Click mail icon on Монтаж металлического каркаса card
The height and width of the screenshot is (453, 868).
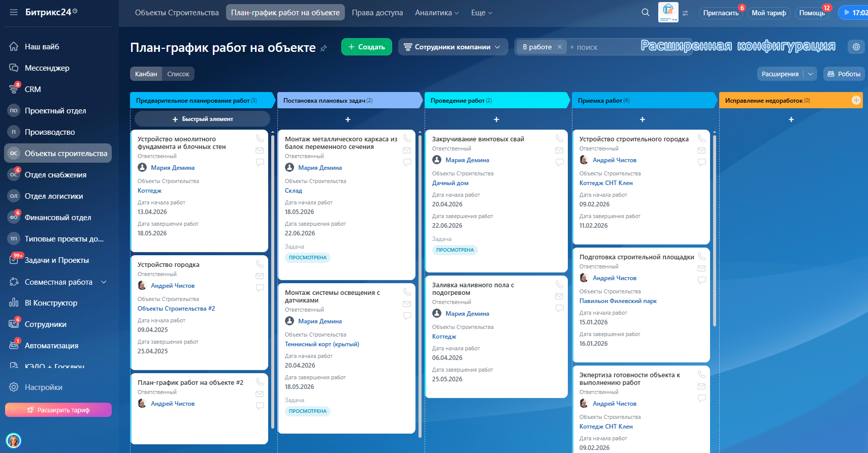tap(407, 150)
